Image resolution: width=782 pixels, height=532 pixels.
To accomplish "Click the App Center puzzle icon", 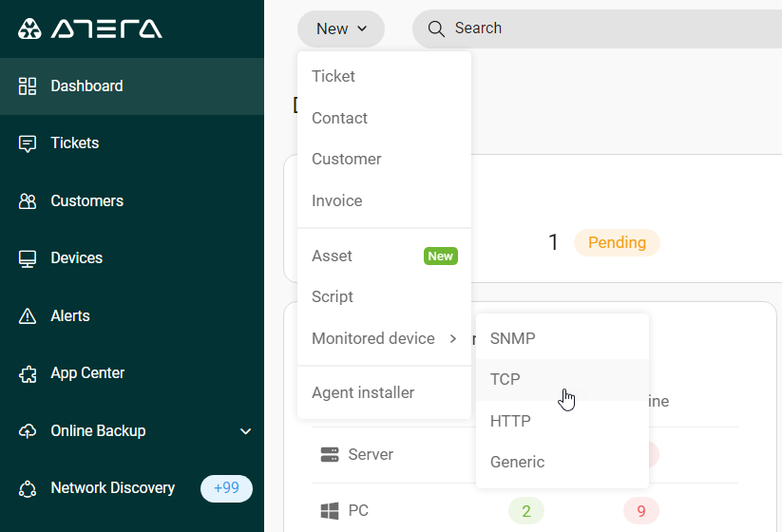I will pos(28,374).
